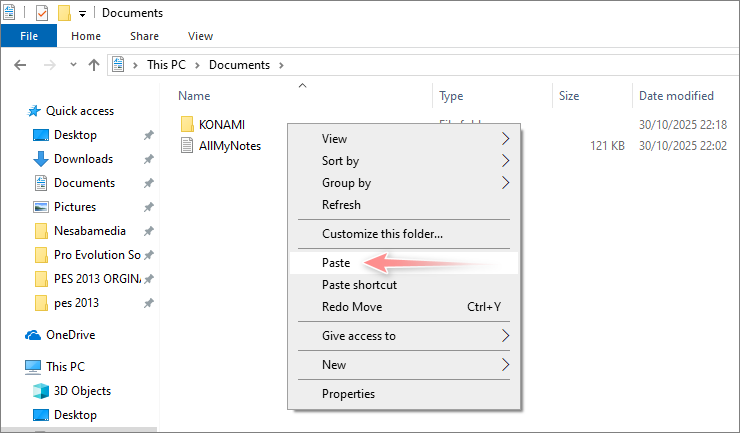740x433 pixels.
Task: Open the Give access to submenu
Action: (404, 336)
